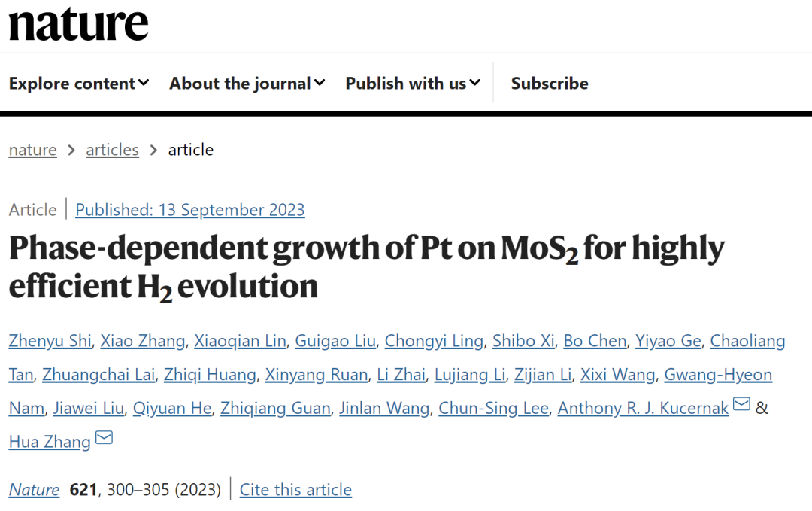812x511 pixels.
Task: Click author Hua Zhang name
Action: (50, 442)
